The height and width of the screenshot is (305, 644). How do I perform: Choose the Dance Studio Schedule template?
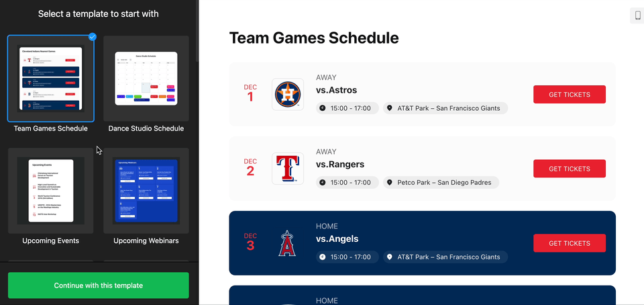[x=146, y=79]
